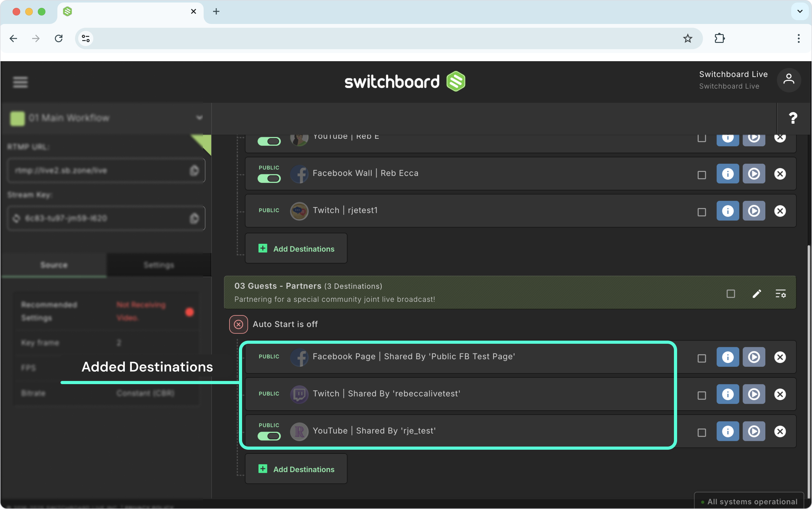Viewport: 812px width, 509px height.
Task: Bookmark this page with star
Action: tap(687, 38)
